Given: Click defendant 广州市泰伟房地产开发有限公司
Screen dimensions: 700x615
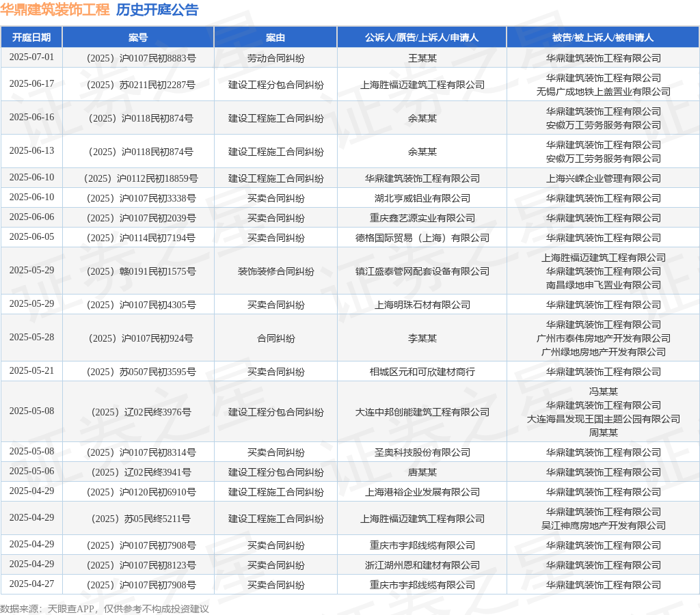Looking at the screenshot, I should (604, 338).
